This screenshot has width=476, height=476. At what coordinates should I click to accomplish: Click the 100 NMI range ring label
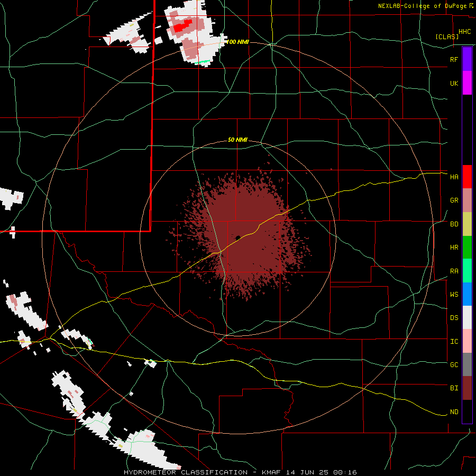coord(238,42)
